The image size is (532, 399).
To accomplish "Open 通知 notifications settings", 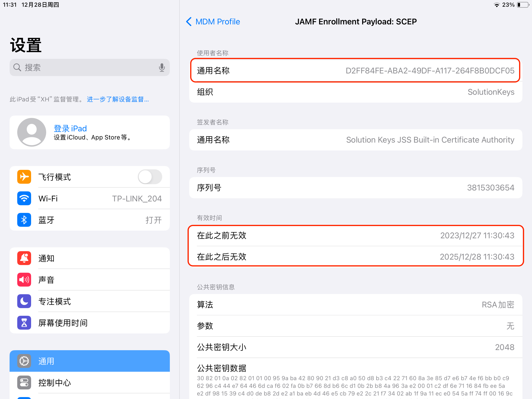I will click(x=89, y=258).
